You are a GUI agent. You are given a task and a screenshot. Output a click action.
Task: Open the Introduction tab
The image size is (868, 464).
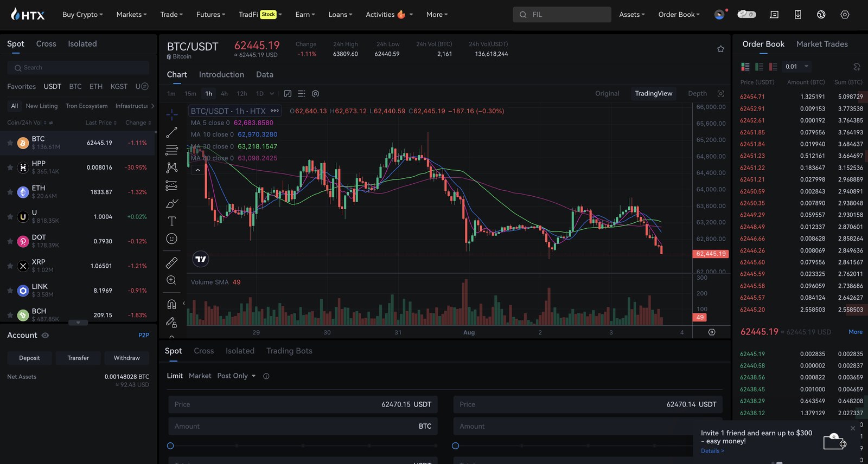(x=221, y=75)
